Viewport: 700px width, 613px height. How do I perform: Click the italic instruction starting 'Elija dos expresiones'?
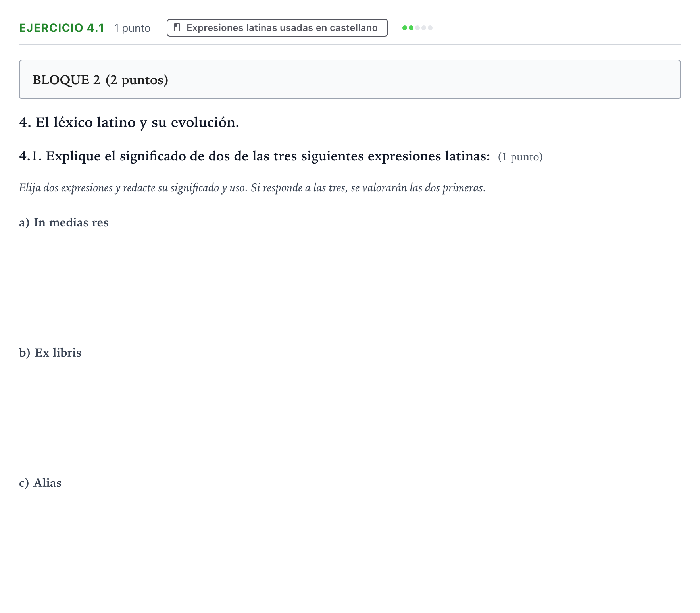point(252,187)
